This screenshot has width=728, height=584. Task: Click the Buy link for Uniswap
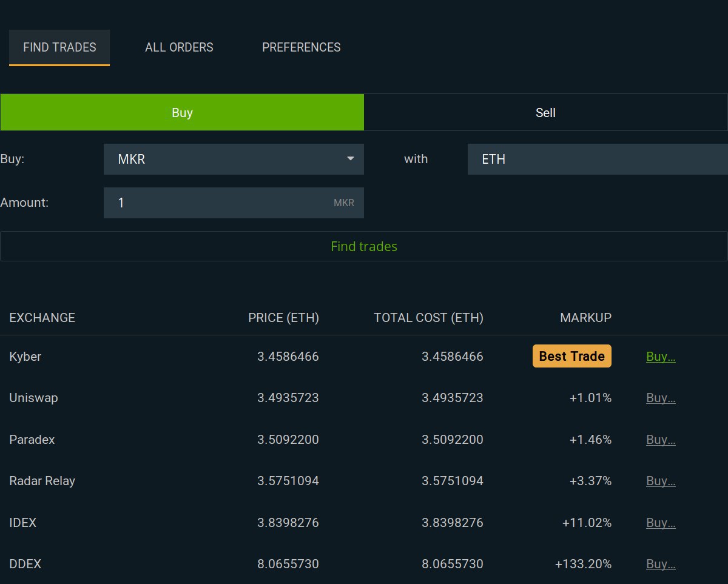[661, 398]
